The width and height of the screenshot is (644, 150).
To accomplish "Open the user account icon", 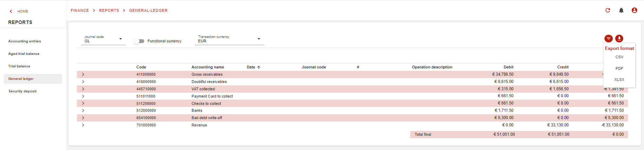I will 634,10.
